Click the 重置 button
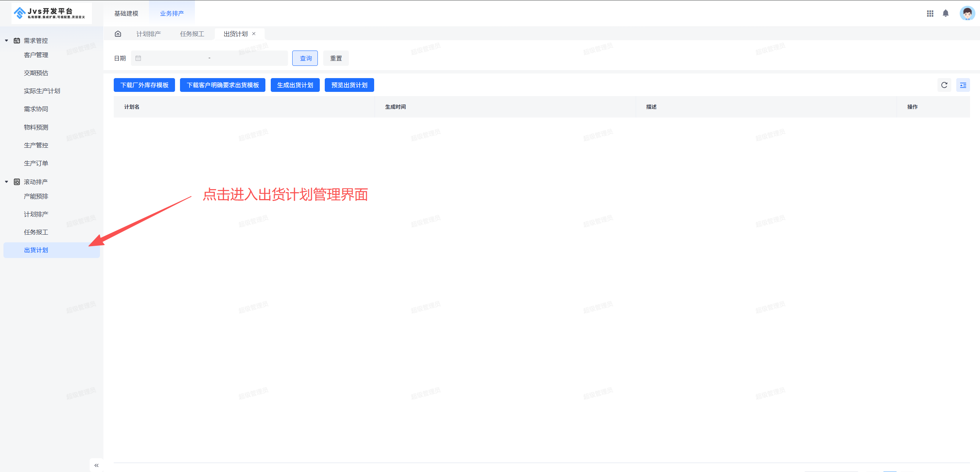980x472 pixels. (336, 58)
